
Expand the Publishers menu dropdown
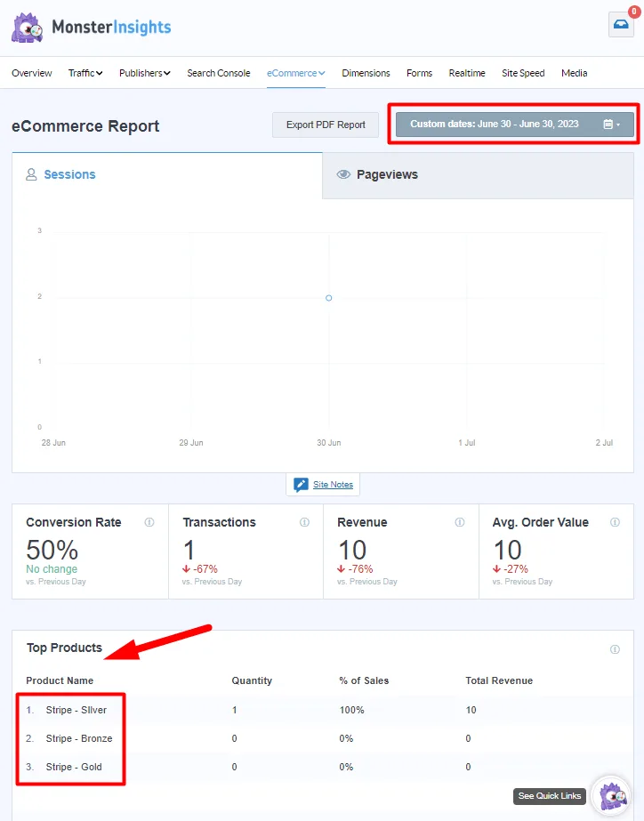pos(144,73)
